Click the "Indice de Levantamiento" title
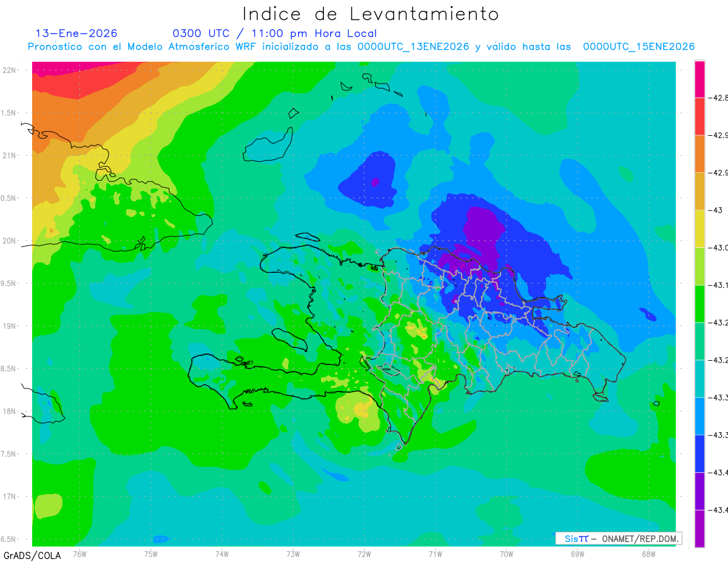This screenshot has width=728, height=562. point(371,13)
